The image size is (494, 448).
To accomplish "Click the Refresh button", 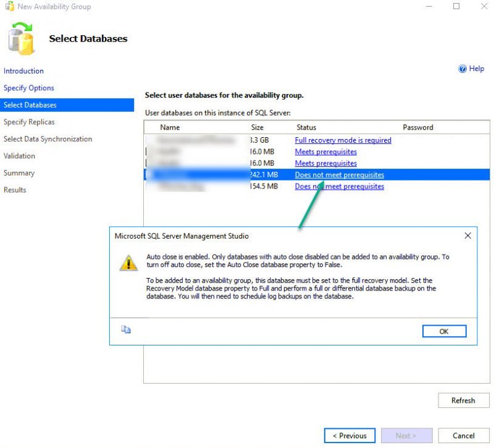I will point(463,400).
